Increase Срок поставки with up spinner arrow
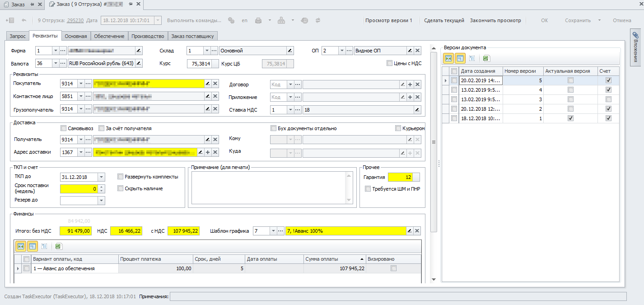 pos(101,187)
